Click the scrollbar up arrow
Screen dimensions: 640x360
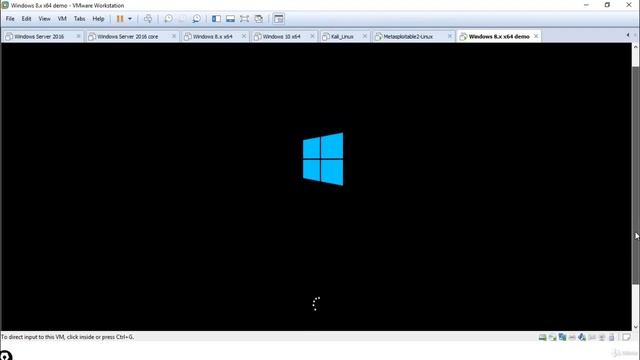[x=636, y=47]
